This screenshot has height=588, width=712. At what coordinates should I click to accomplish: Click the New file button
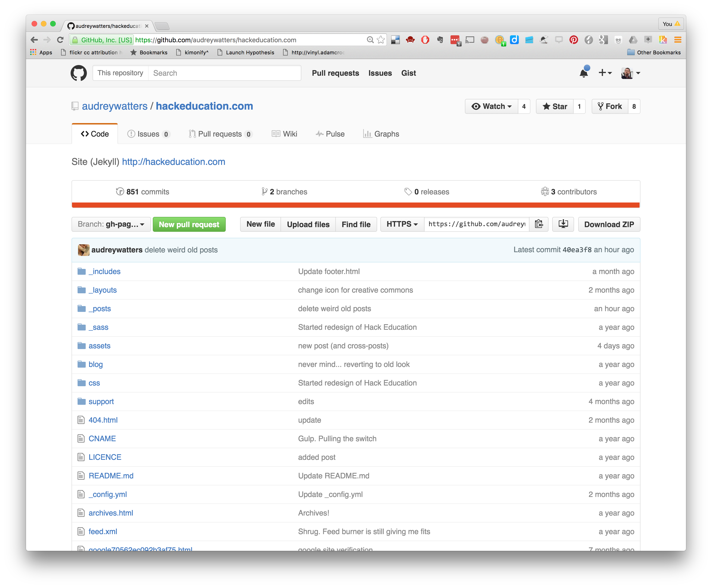[x=261, y=224]
